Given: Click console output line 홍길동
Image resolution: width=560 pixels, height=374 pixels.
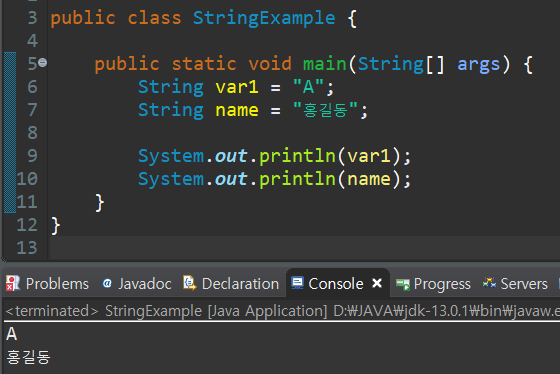Looking at the screenshot, I should [x=29, y=357].
